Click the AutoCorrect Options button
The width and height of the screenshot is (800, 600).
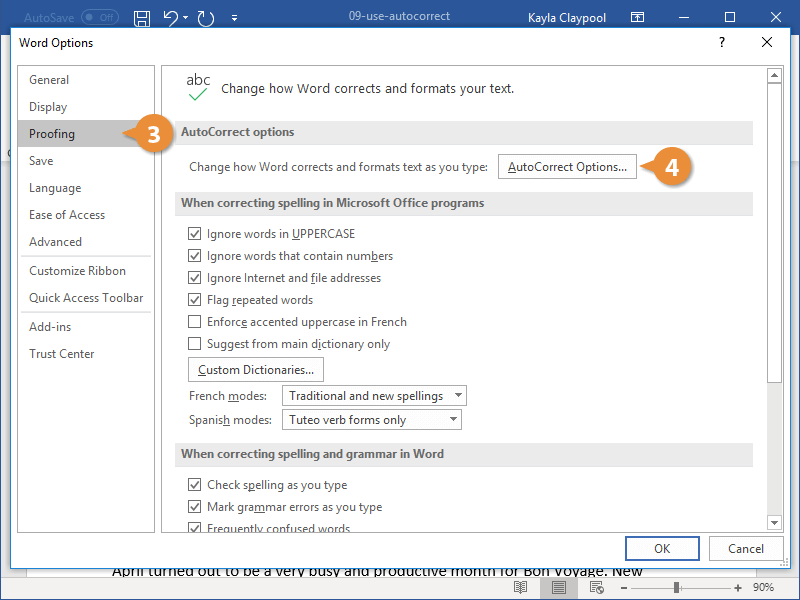(x=567, y=166)
